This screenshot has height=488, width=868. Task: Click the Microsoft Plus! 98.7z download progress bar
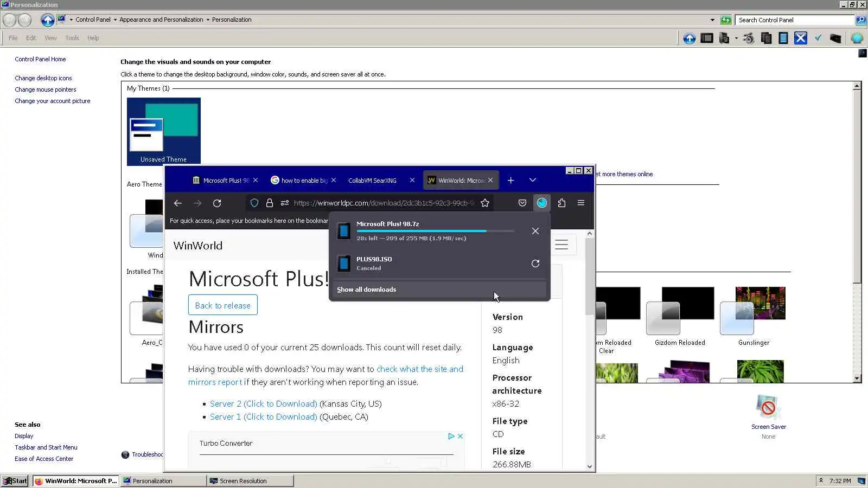436,231
